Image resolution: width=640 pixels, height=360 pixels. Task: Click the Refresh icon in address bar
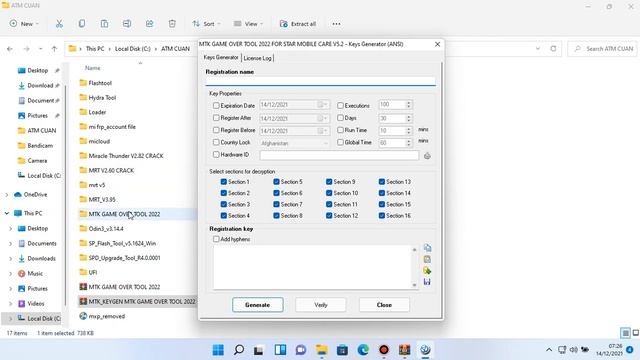[553, 49]
